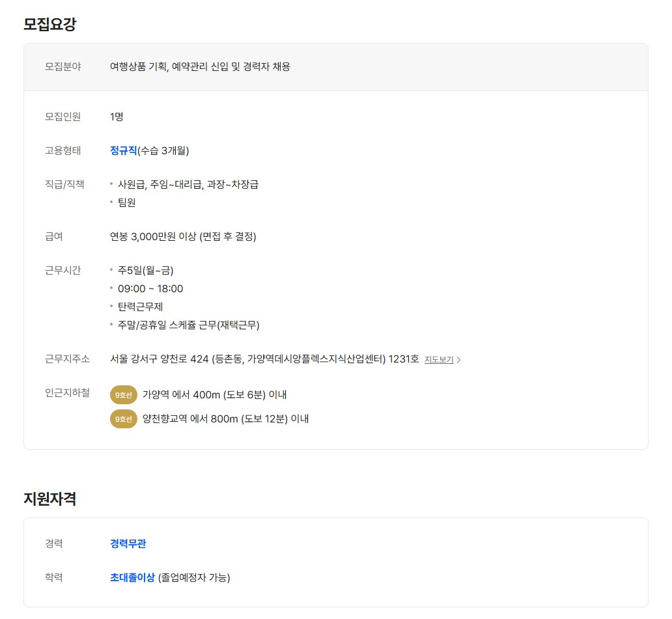This screenshot has height=619, width=672.
Task: Click the 9호선 badge for 양천향교역
Action: click(x=124, y=419)
